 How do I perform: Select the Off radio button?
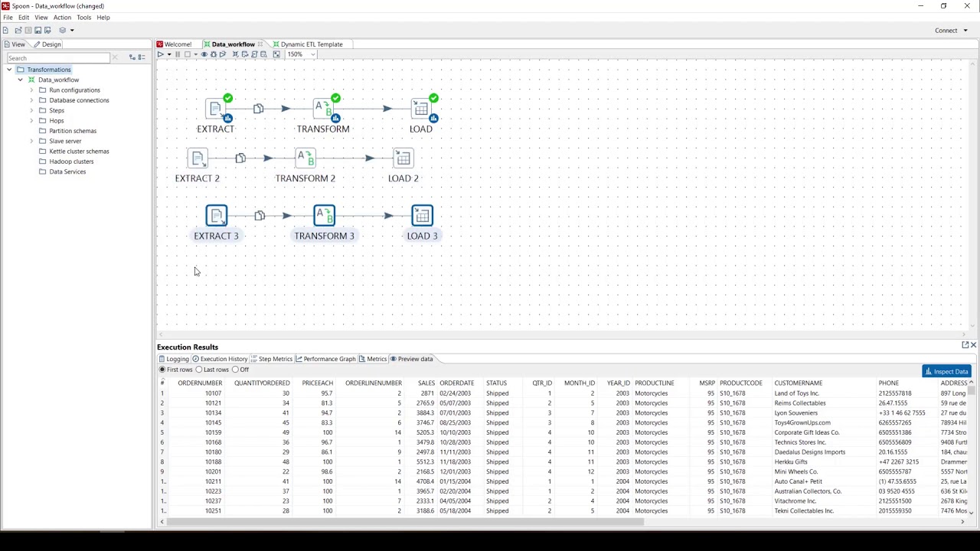pos(235,370)
